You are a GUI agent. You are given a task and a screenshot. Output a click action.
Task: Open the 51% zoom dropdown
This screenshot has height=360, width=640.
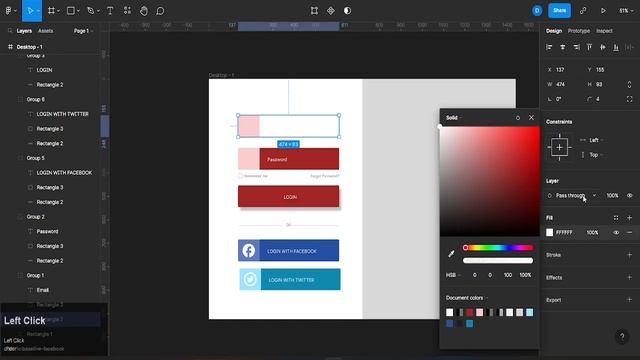click(x=626, y=11)
